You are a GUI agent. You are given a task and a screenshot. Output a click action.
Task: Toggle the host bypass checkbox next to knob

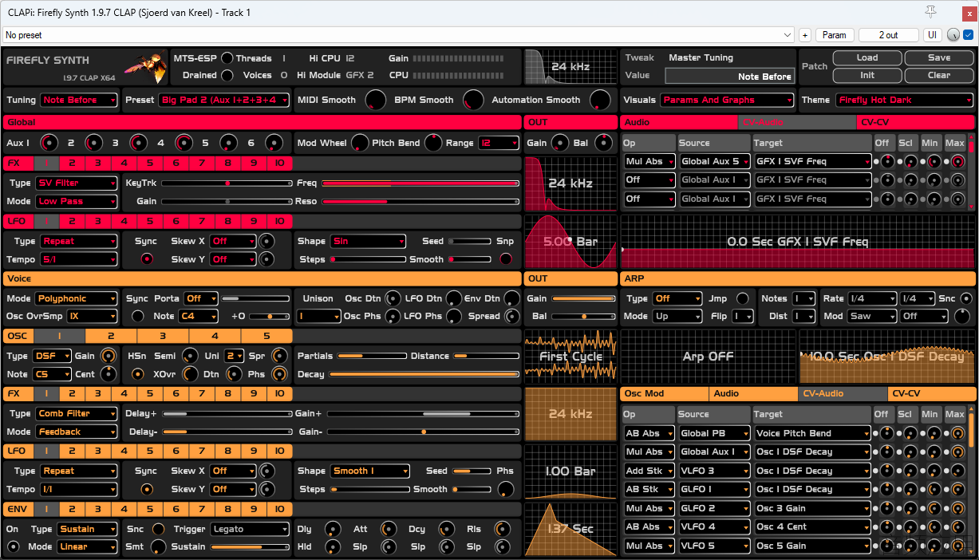tap(969, 35)
